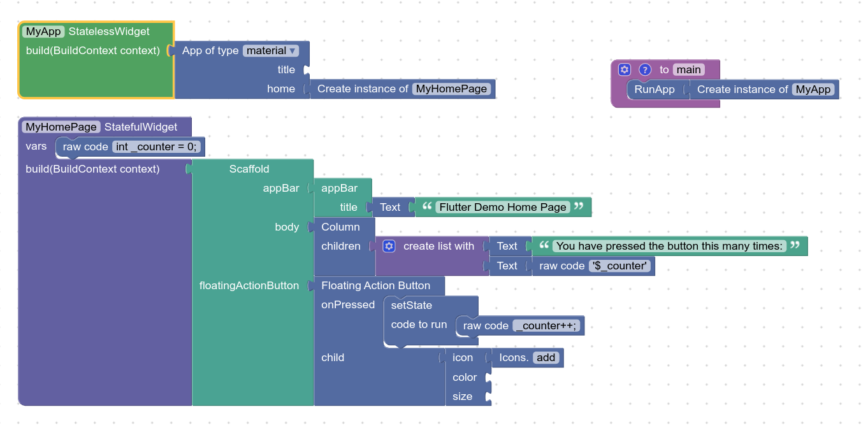
Task: Click the StatefulWidget label
Action: tap(141, 127)
